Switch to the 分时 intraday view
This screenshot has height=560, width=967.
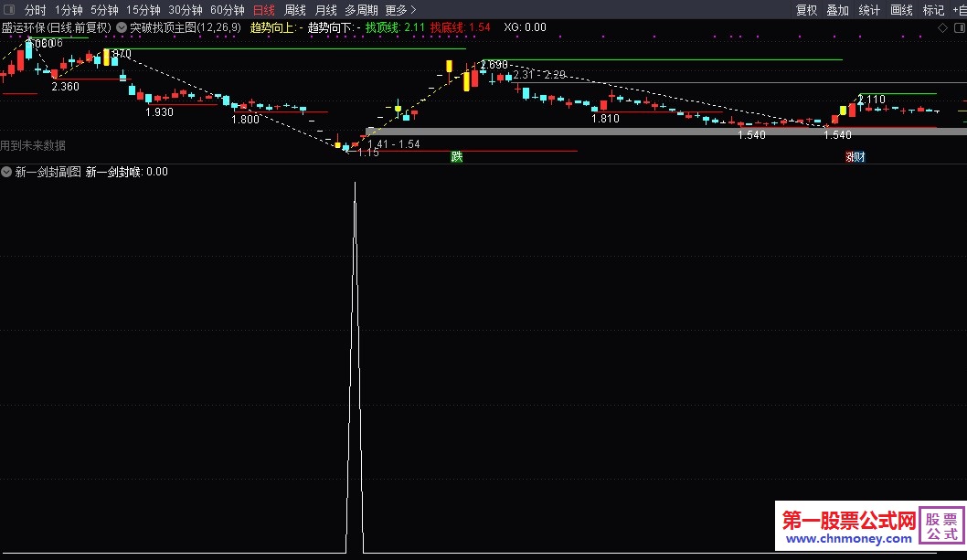pos(35,10)
